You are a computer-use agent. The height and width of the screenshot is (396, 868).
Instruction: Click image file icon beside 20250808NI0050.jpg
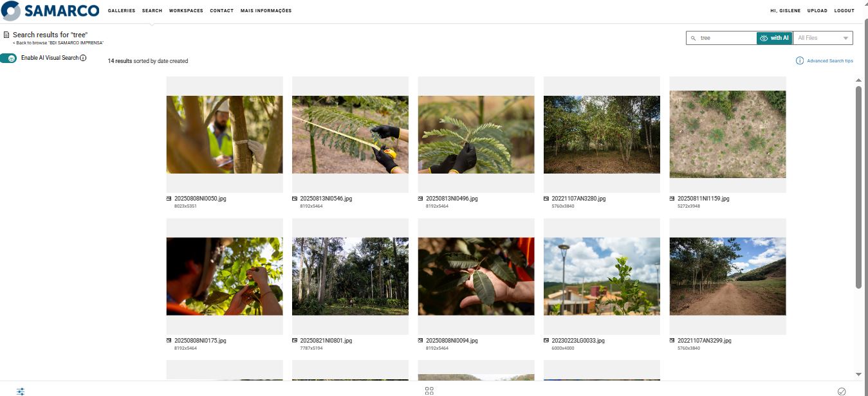click(x=169, y=199)
